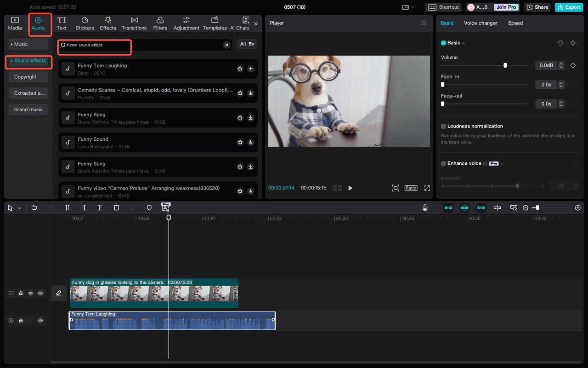Image resolution: width=588 pixels, height=368 pixels.
Task: Select the Delete icon in timeline toolbar
Action: pos(116,207)
